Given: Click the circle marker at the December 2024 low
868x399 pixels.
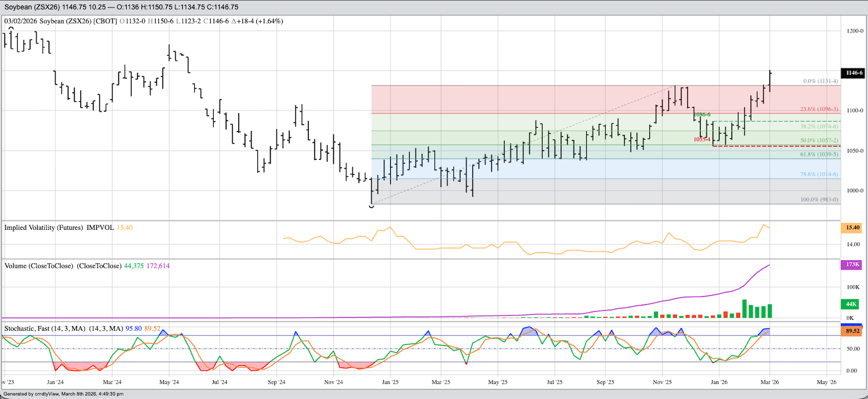Looking at the screenshot, I should [371, 206].
